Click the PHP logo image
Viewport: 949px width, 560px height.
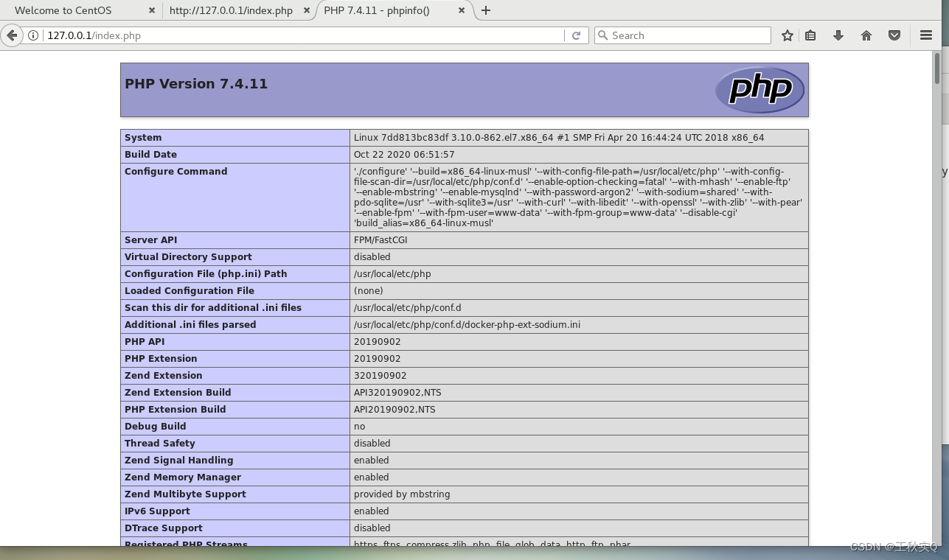click(x=759, y=90)
